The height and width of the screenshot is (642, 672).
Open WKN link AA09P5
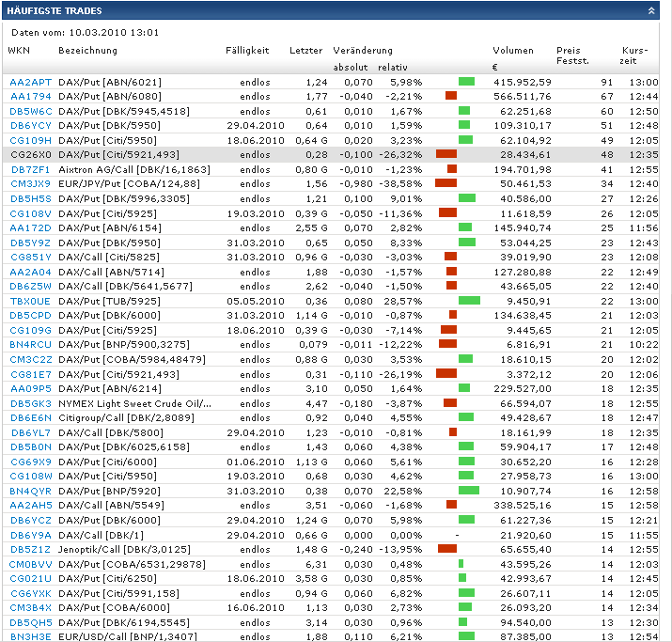(x=30, y=389)
